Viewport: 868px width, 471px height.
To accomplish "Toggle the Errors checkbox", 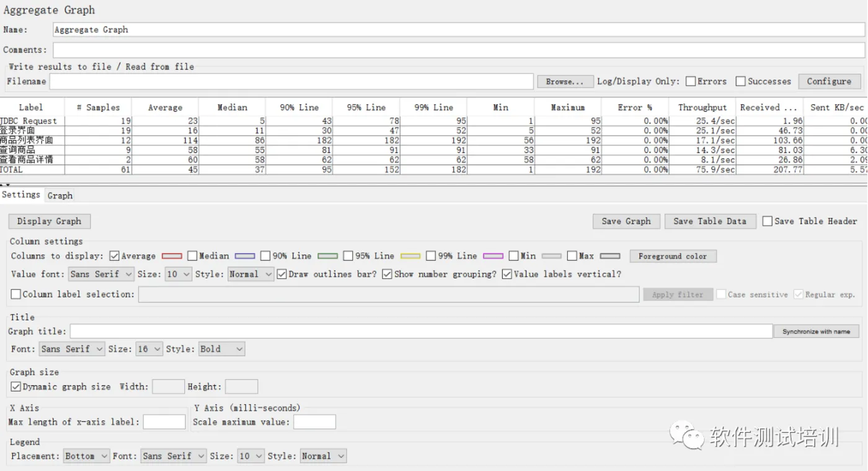I will (x=691, y=81).
